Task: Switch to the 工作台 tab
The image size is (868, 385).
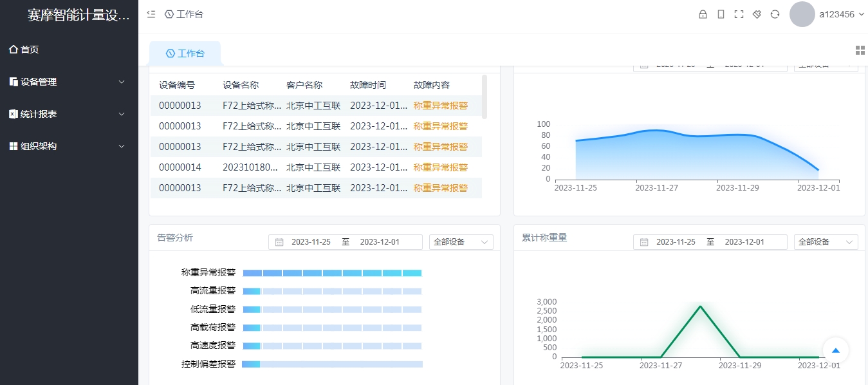Action: click(185, 53)
